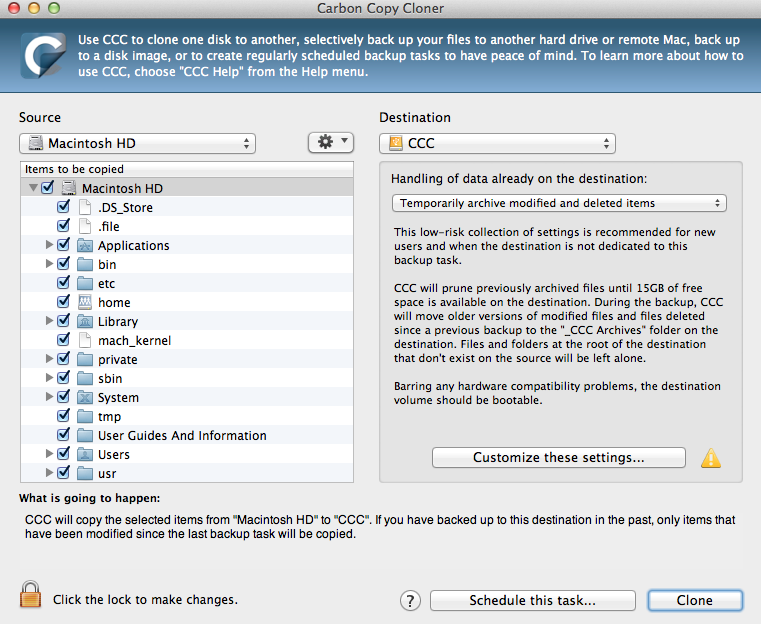Click the System folder icon
Screen dimensions: 761x624
point(85,397)
